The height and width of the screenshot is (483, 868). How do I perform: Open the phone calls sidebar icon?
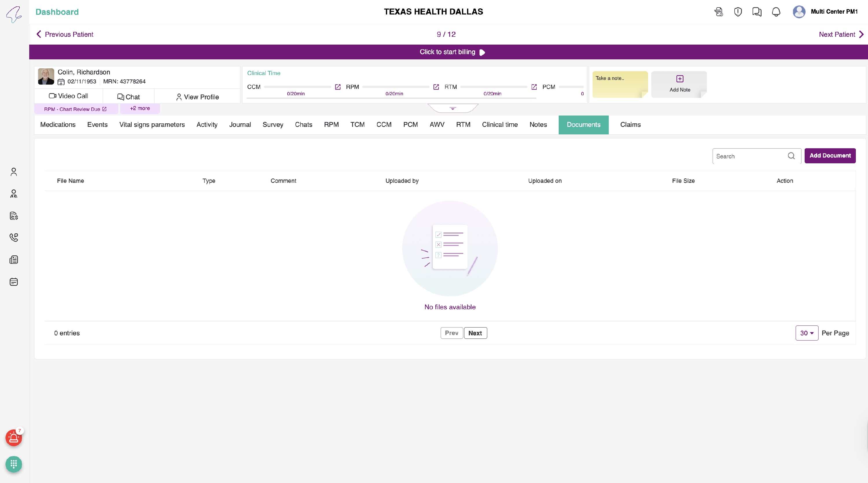coord(14,237)
